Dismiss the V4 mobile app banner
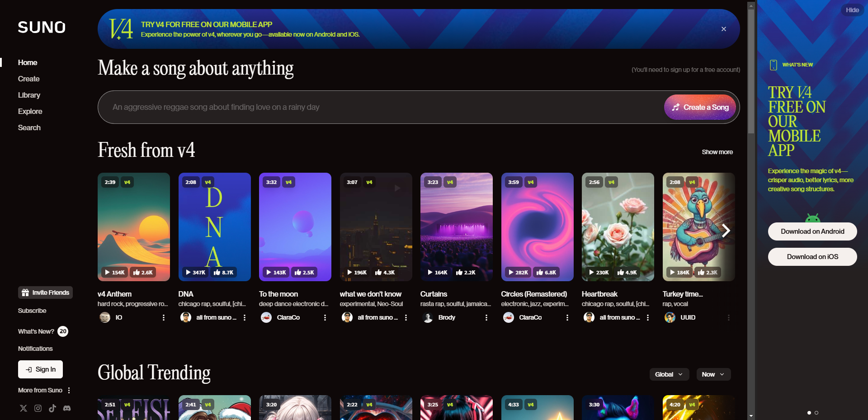The height and width of the screenshot is (420, 868). (723, 29)
